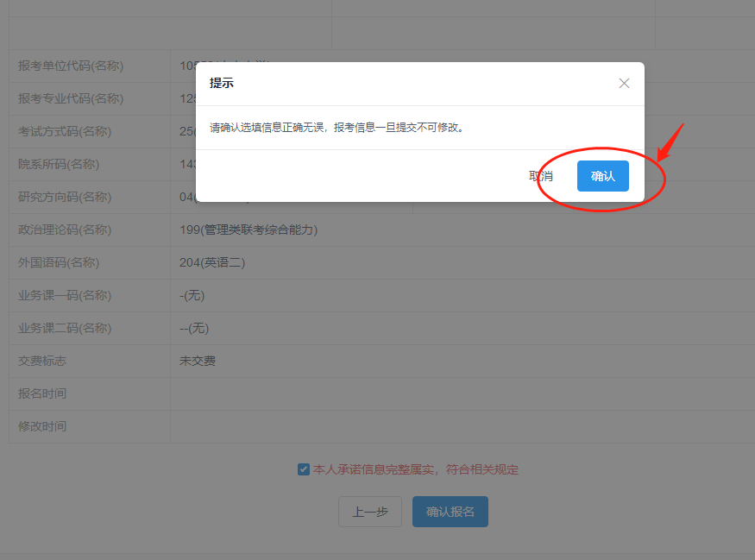
Task: Uncheck 本人承诺信息完整属实 checkbox
Action: pos(303,469)
